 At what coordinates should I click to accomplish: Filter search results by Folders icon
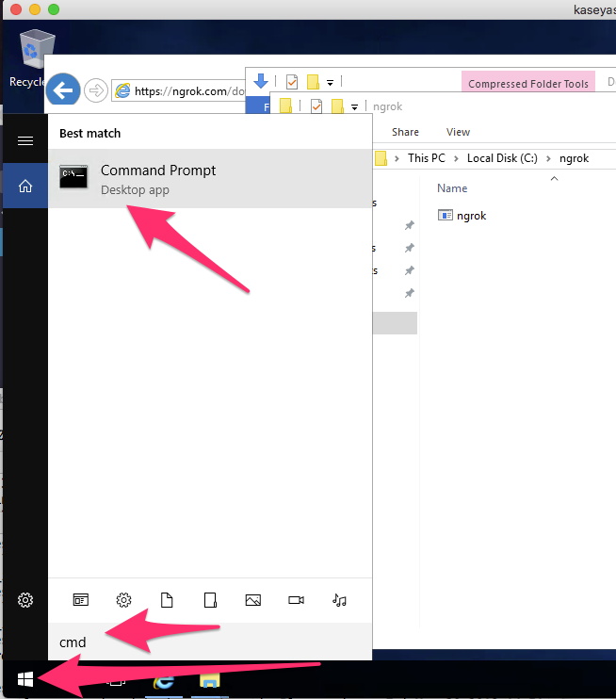coord(210,600)
